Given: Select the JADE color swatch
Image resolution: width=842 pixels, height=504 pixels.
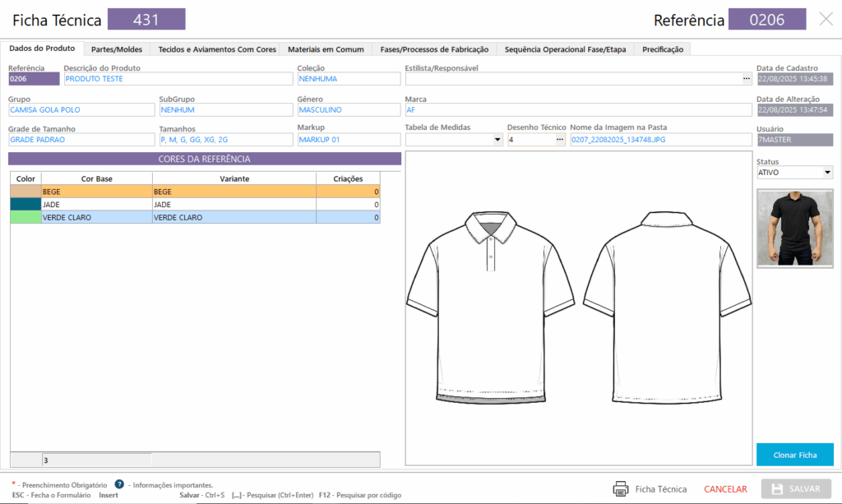Looking at the screenshot, I should tap(25, 205).
